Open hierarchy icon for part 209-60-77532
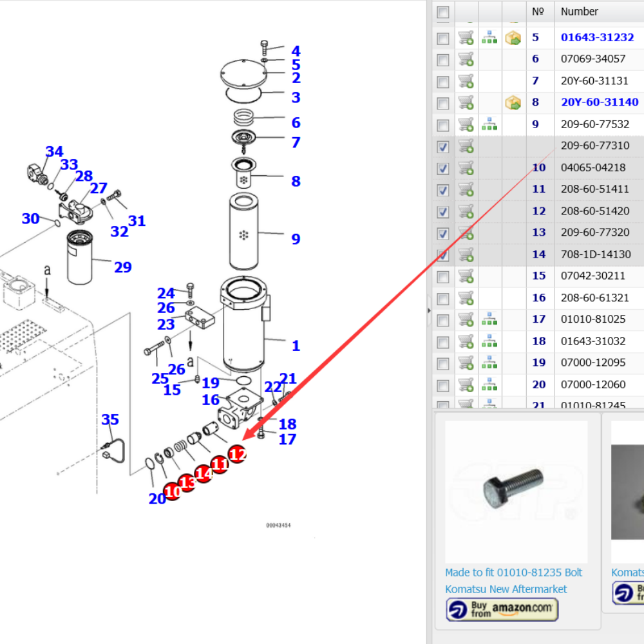The height and width of the screenshot is (644, 644). pos(489,124)
